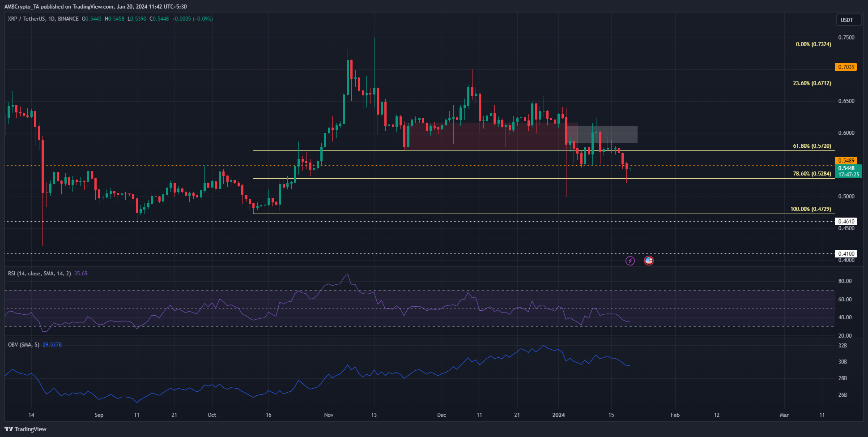The image size is (868, 437).
Task: Click the Oct label on time axis
Action: point(212,415)
